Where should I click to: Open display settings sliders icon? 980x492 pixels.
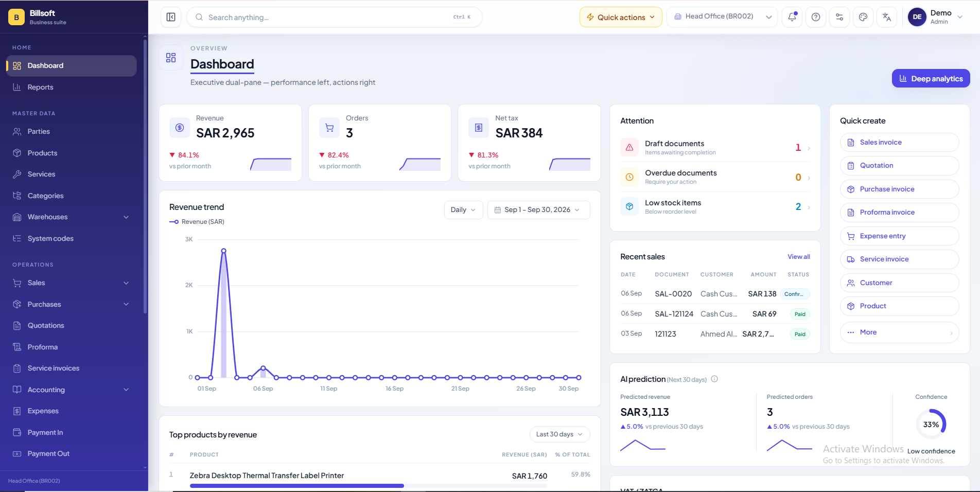pyautogui.click(x=839, y=17)
